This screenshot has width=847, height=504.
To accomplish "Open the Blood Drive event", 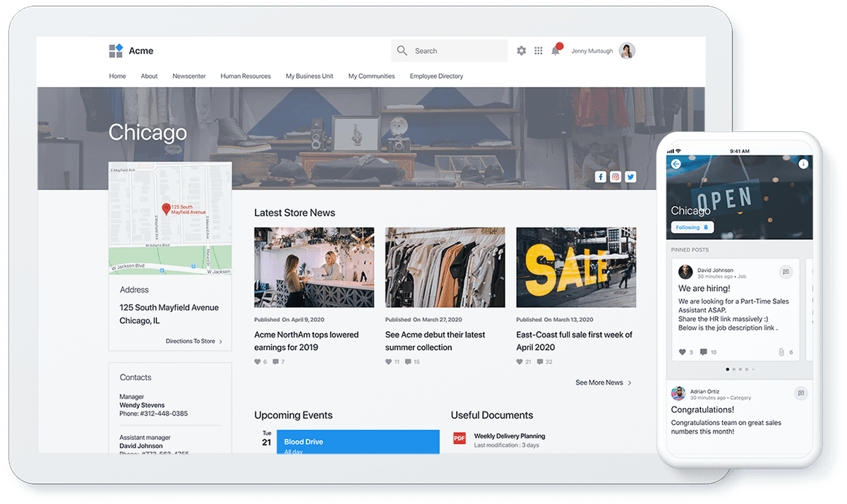I will point(358,442).
